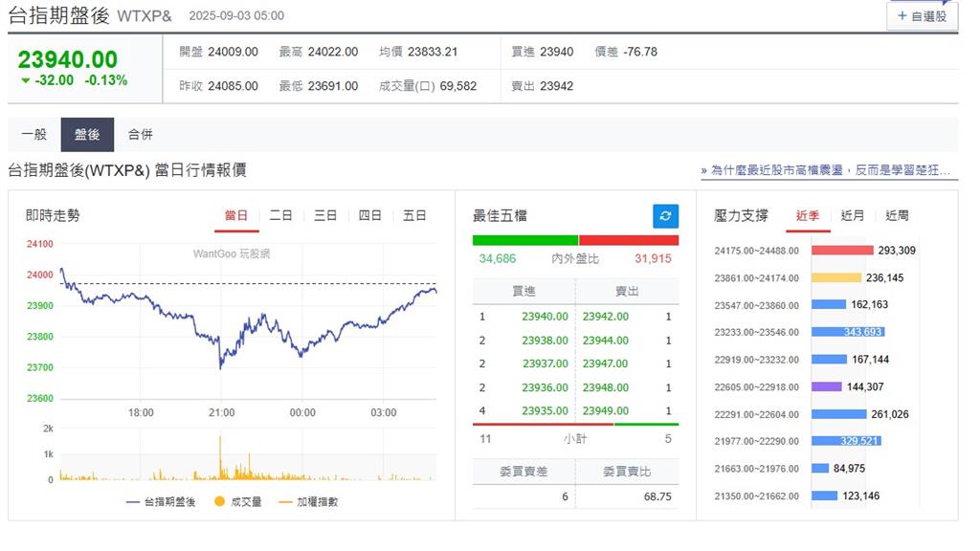Open the 合併 session tab
980x551 pixels.
click(141, 134)
